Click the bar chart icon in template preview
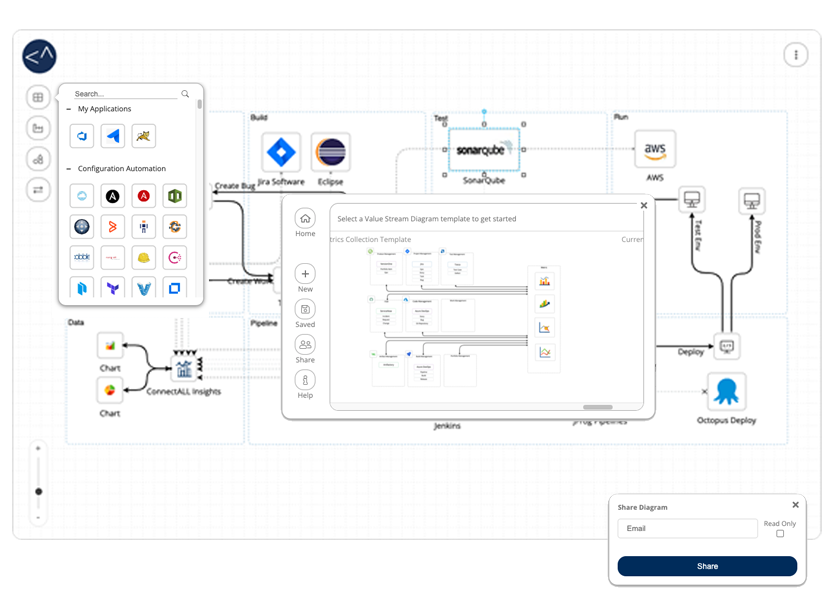Viewport: 833px width, 614px height. 545,281
